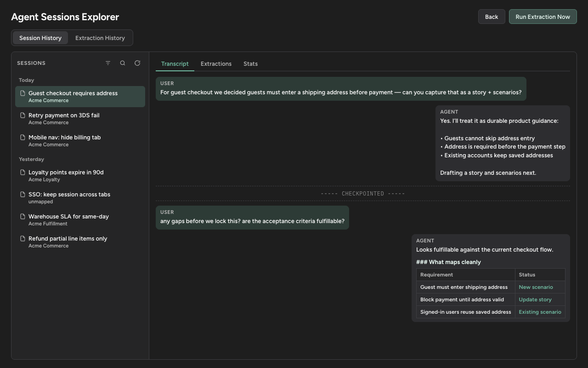Switch to the Extraction History tab
588x368 pixels.
click(x=100, y=38)
